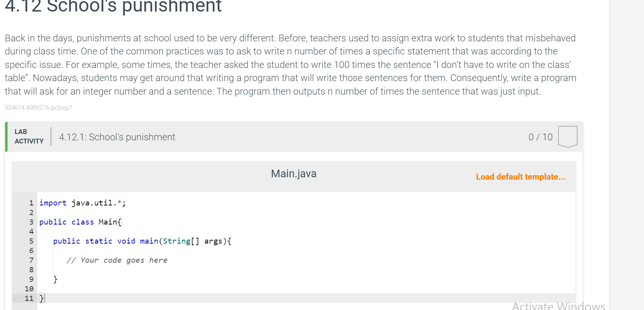Select the public class Main declaration
Viewport: 644px width, 310px height.
pyautogui.click(x=79, y=222)
